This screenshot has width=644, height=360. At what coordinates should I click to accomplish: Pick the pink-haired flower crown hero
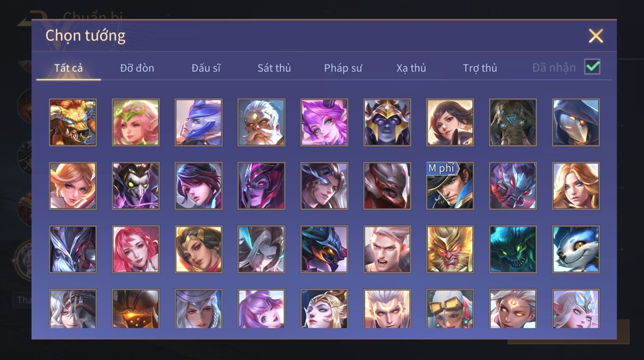pyautogui.click(x=136, y=122)
